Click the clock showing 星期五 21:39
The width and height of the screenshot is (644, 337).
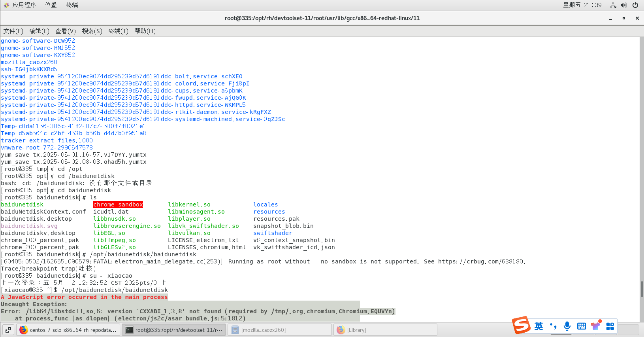pos(582,5)
